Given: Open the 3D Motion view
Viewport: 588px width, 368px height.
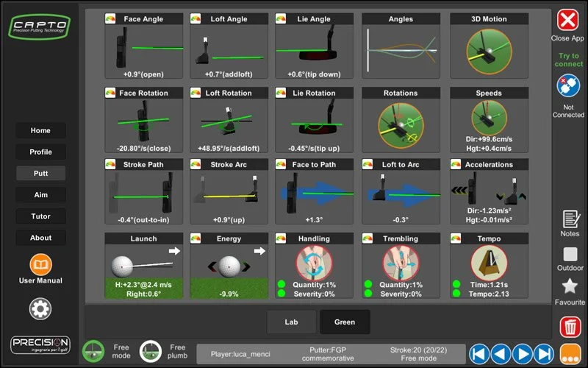Looking at the screenshot, I should (489, 46).
